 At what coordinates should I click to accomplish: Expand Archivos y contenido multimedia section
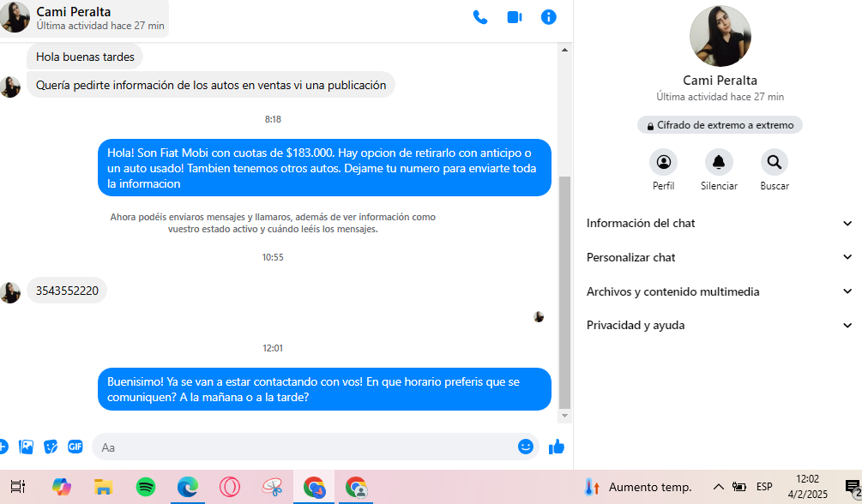pyautogui.click(x=719, y=291)
